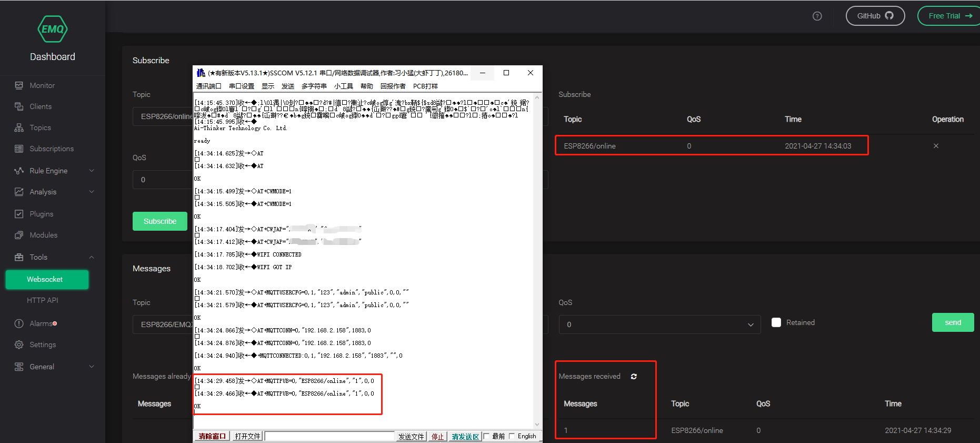Open the PCB打样 menu in SSCOM
980x443 pixels.
[x=425, y=86]
